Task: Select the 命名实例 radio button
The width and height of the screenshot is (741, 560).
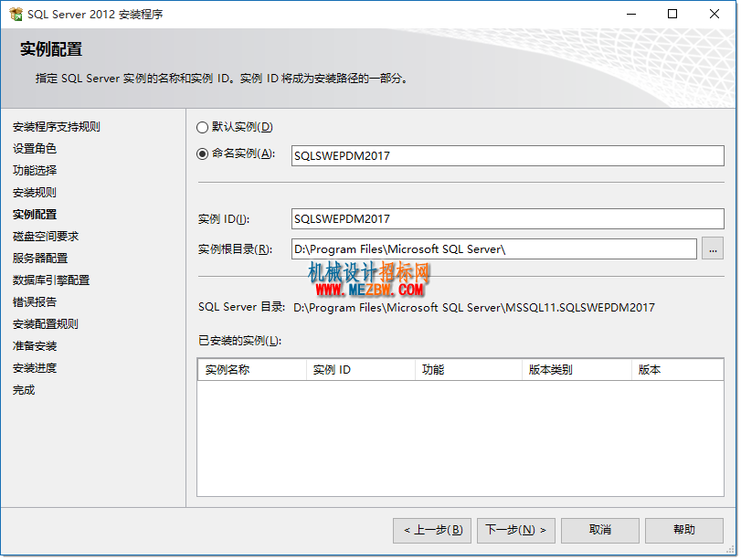Action: [x=202, y=154]
